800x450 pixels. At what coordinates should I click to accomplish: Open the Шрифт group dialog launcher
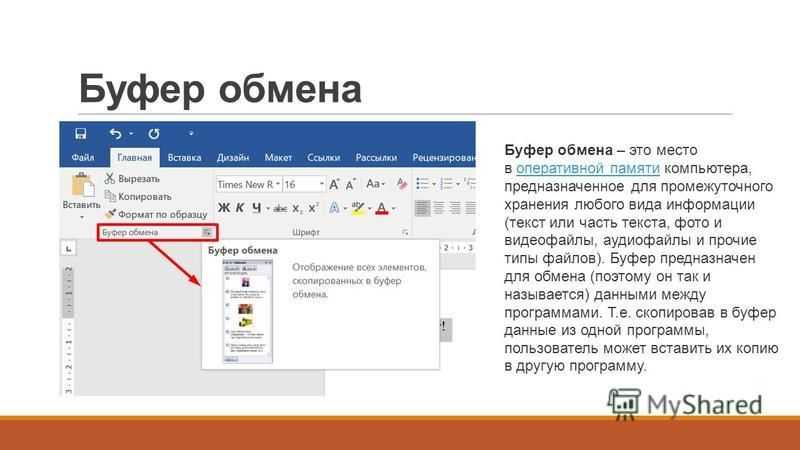[x=405, y=232]
